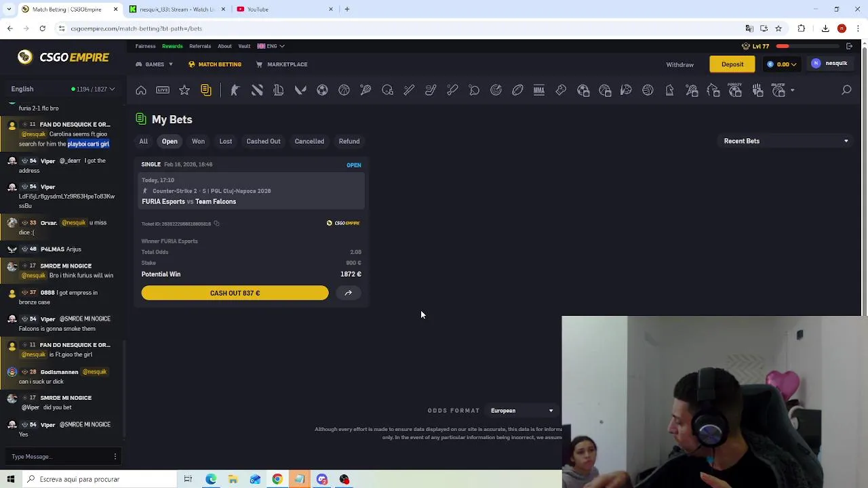Image resolution: width=868 pixels, height=488 pixels.
Task: Click Windows search box Escreva aqui
Action: click(x=98, y=479)
